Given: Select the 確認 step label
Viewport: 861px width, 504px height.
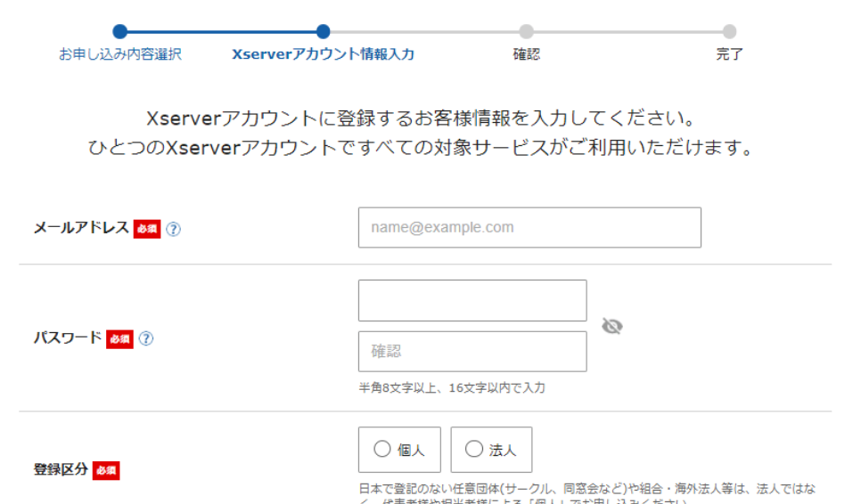Looking at the screenshot, I should pos(526,54).
